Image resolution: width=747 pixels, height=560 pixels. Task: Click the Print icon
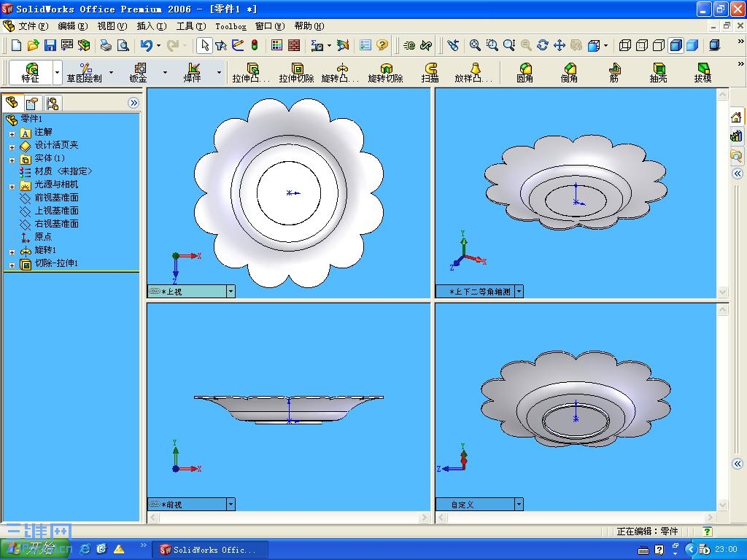[106, 45]
